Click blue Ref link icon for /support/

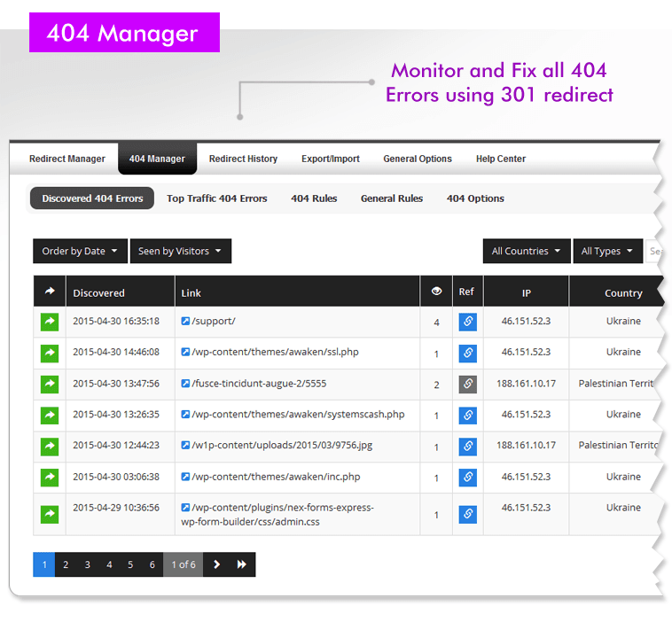(467, 322)
